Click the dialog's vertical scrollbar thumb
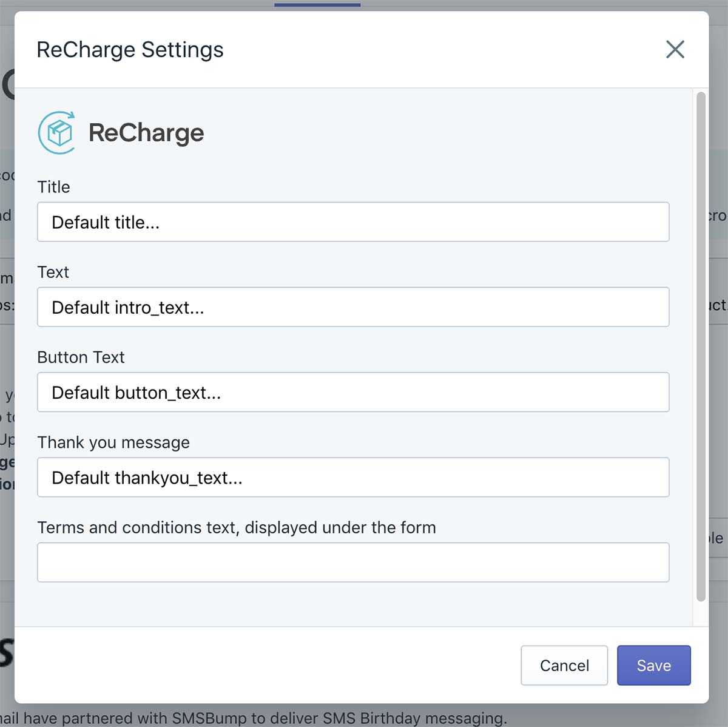This screenshot has width=728, height=727. pos(701,346)
